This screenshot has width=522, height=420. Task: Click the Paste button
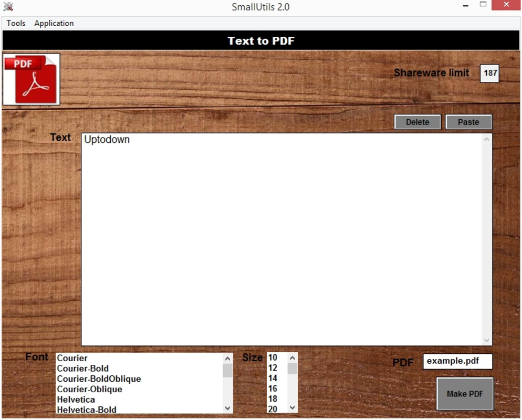[x=468, y=122]
